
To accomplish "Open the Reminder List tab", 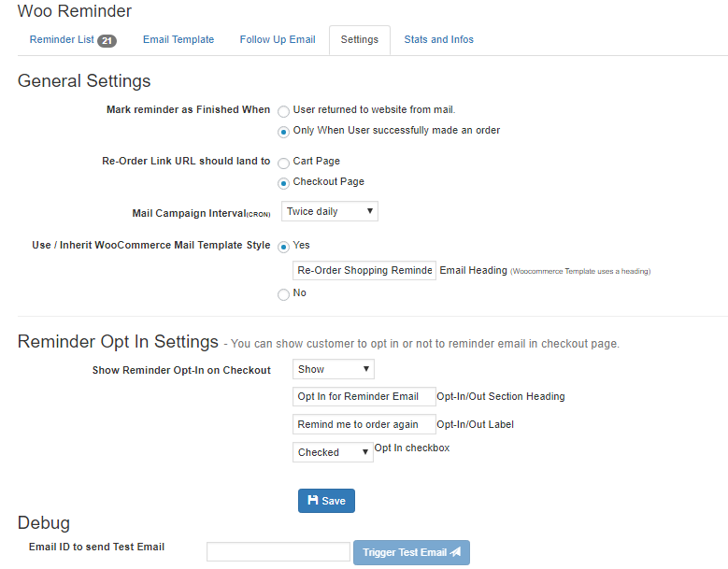I will pos(62,40).
